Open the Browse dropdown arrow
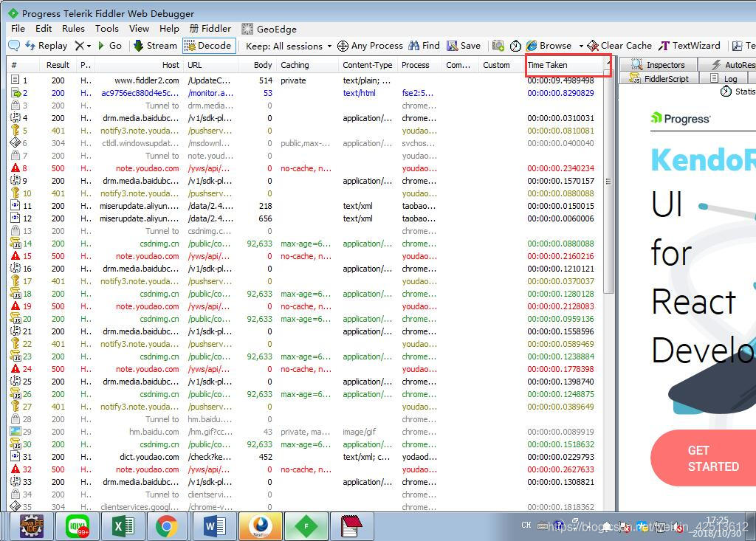The image size is (756, 541). pos(581,46)
